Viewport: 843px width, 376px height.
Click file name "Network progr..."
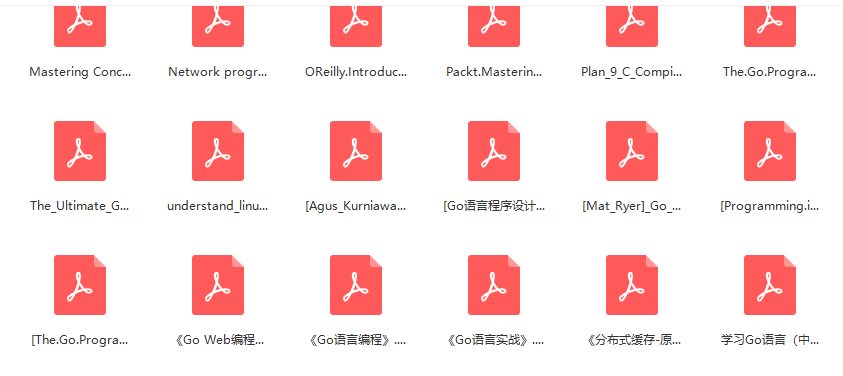pyautogui.click(x=218, y=72)
